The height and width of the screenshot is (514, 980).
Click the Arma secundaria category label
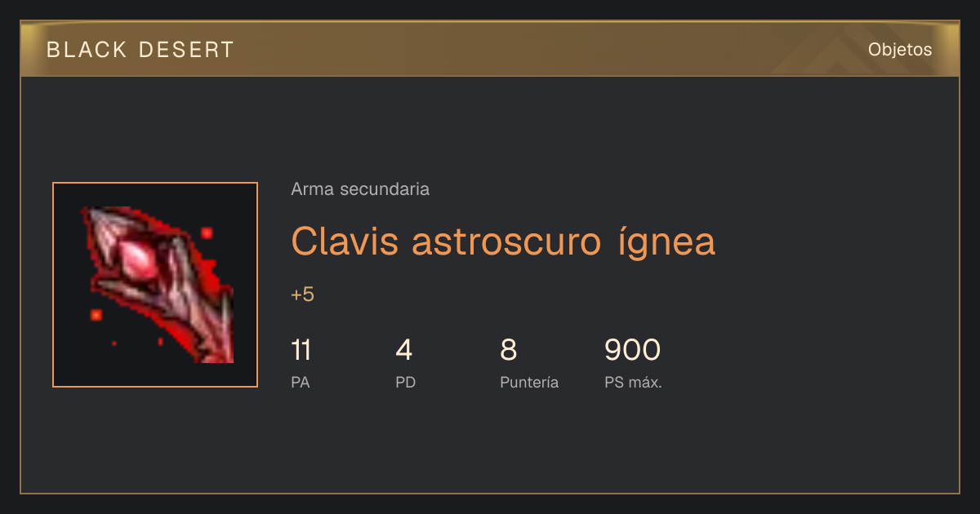click(x=360, y=189)
